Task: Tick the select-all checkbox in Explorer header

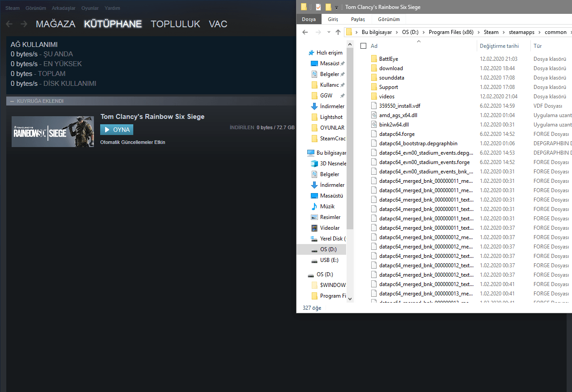Action: (363, 46)
